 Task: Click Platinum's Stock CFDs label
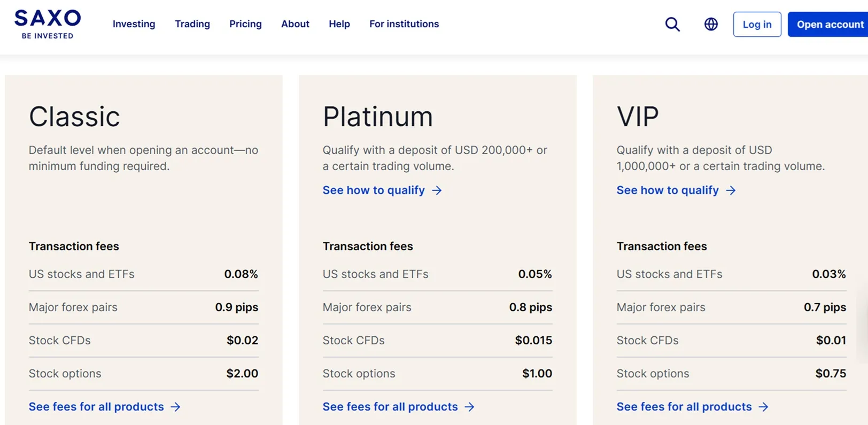(x=353, y=341)
